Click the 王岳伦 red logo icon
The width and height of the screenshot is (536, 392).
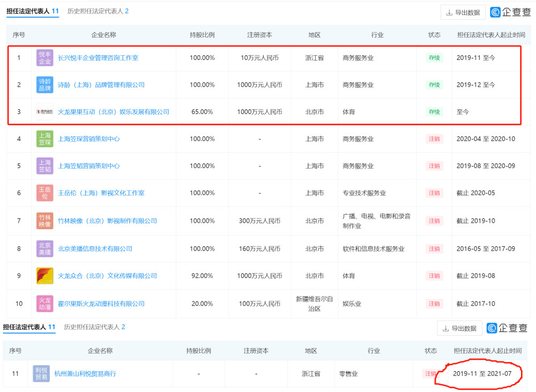[45, 193]
